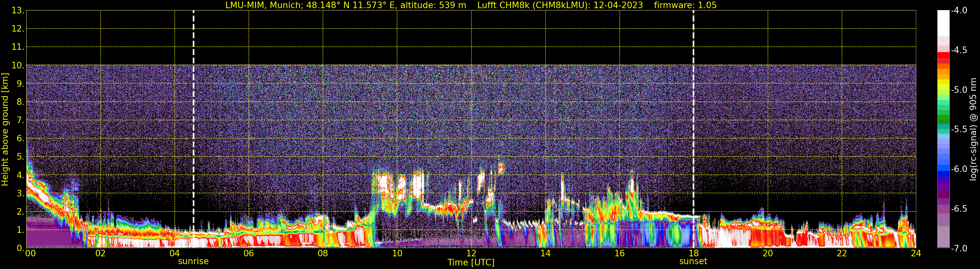Click the white top section of the colorbar
980x269 pixels.
pos(943,23)
